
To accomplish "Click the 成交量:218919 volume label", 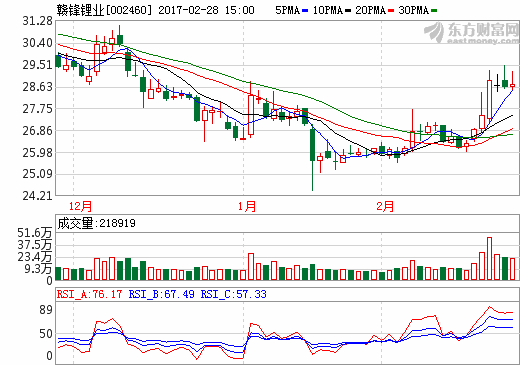I will (97, 223).
